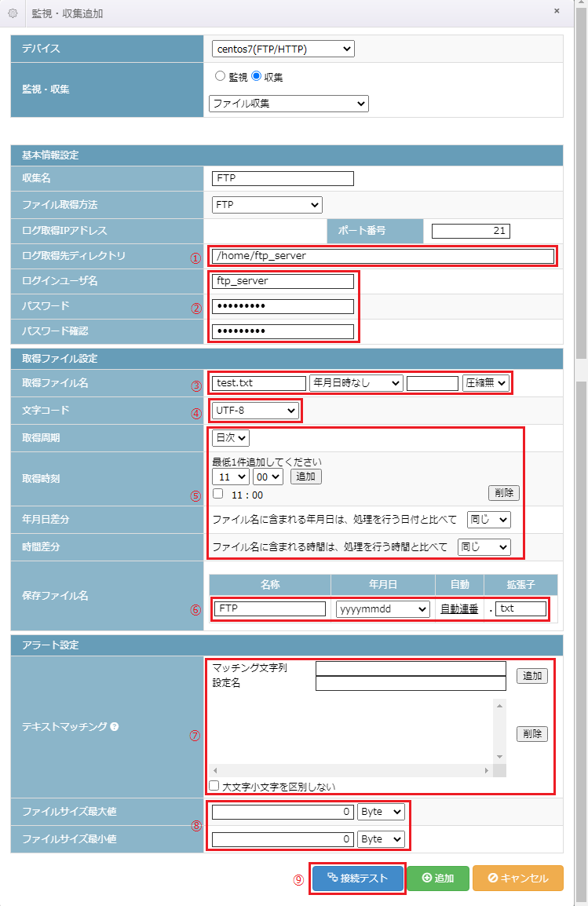Click the マッチング文字列 text field
588x906 pixels.
(x=411, y=668)
